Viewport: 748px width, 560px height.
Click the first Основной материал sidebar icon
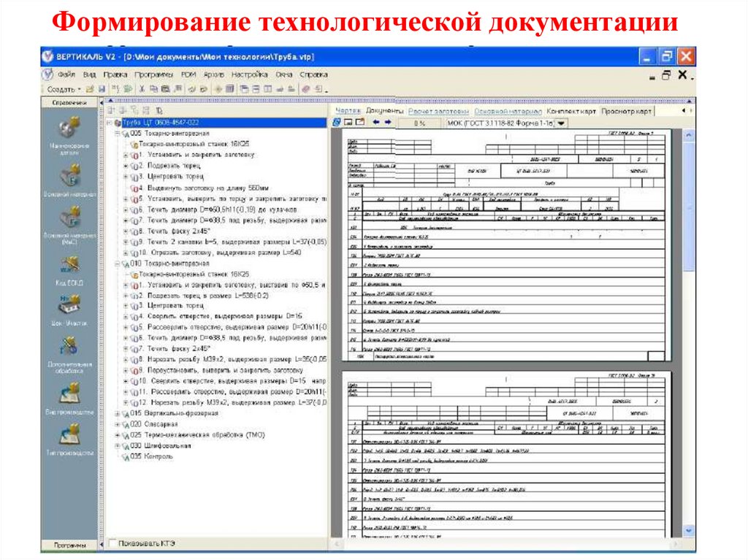69,176
